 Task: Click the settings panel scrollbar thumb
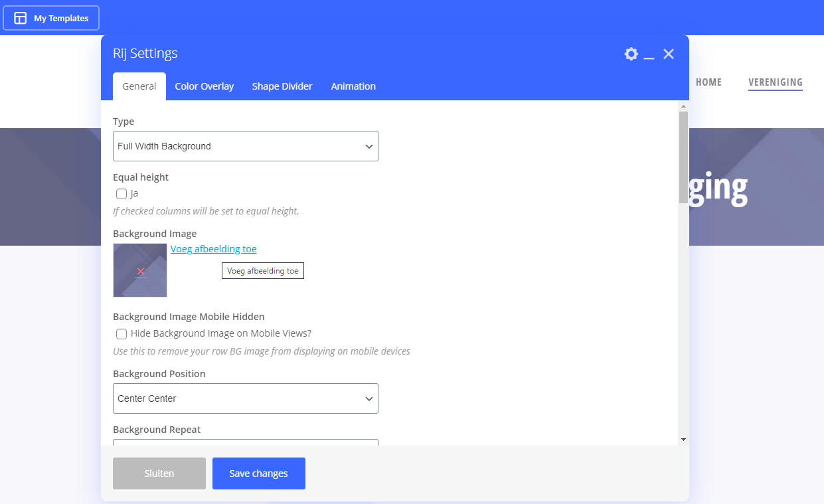(x=683, y=156)
